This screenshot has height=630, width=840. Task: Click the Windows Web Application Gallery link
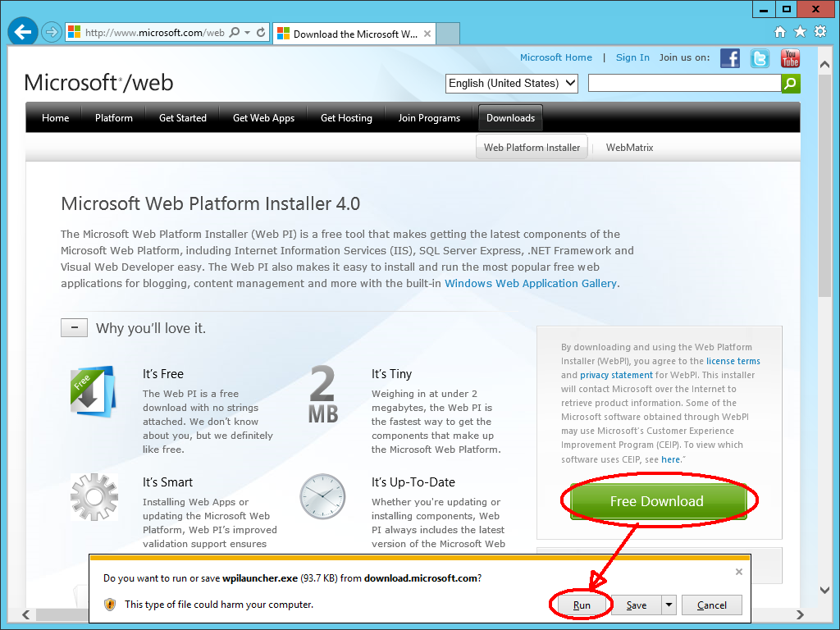coord(531,283)
